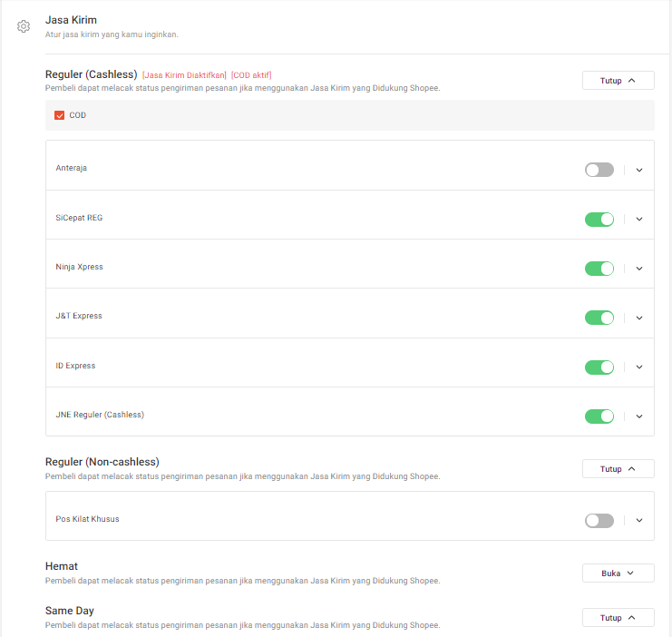Select the SiCepat REG courier name

click(x=79, y=218)
